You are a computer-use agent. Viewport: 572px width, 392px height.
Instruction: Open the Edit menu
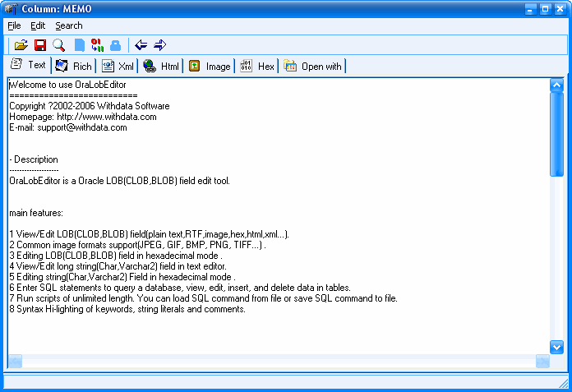pyautogui.click(x=38, y=25)
